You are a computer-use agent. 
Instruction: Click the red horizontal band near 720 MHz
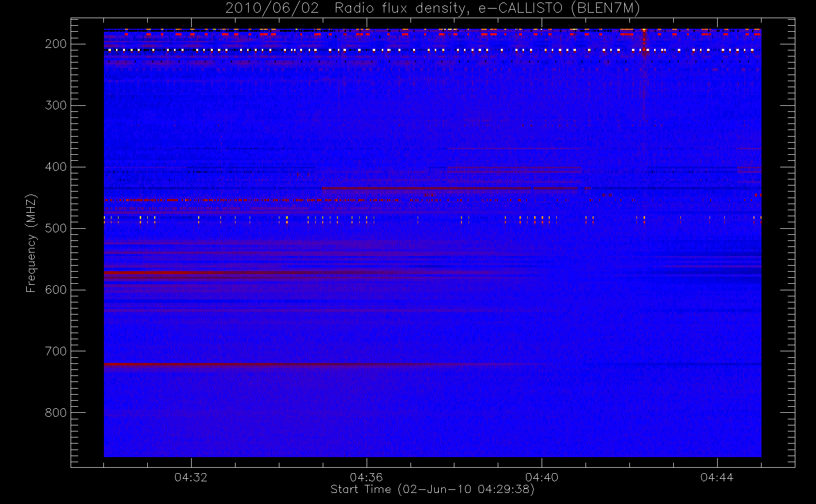pos(323,364)
